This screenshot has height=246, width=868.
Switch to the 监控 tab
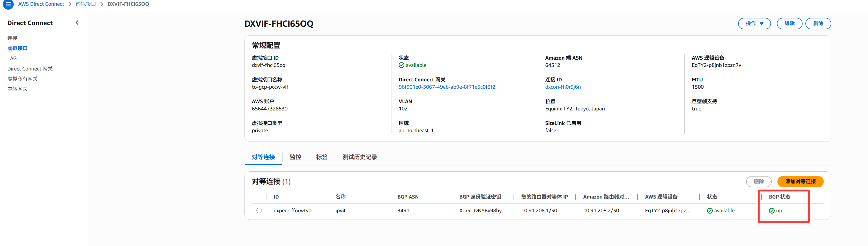click(295, 157)
